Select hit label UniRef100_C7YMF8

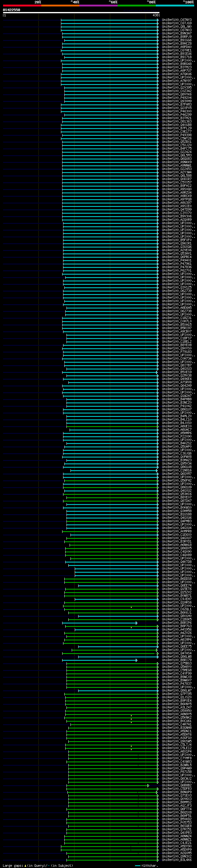point(176,758)
